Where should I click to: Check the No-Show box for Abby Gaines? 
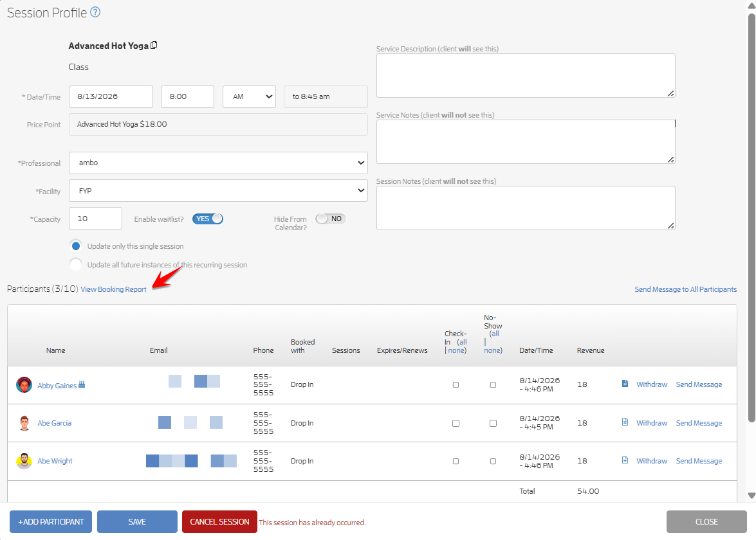coord(493,385)
